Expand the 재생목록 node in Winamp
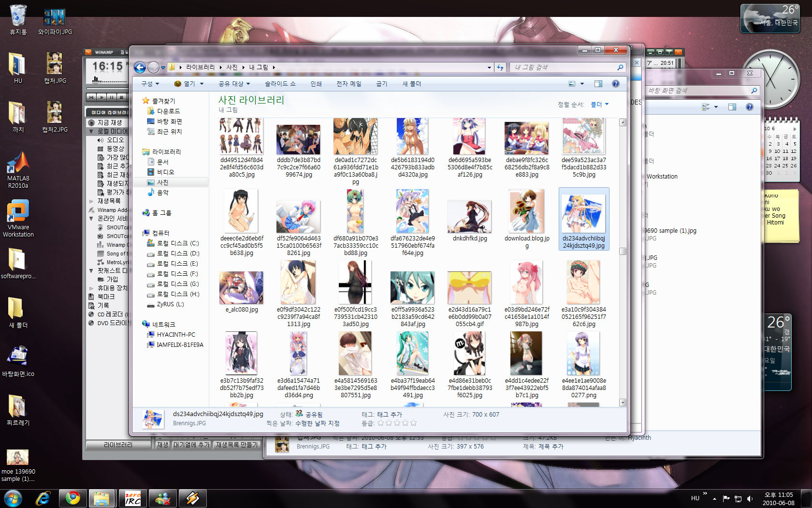Image resolution: width=812 pixels, height=508 pixels. [x=91, y=201]
